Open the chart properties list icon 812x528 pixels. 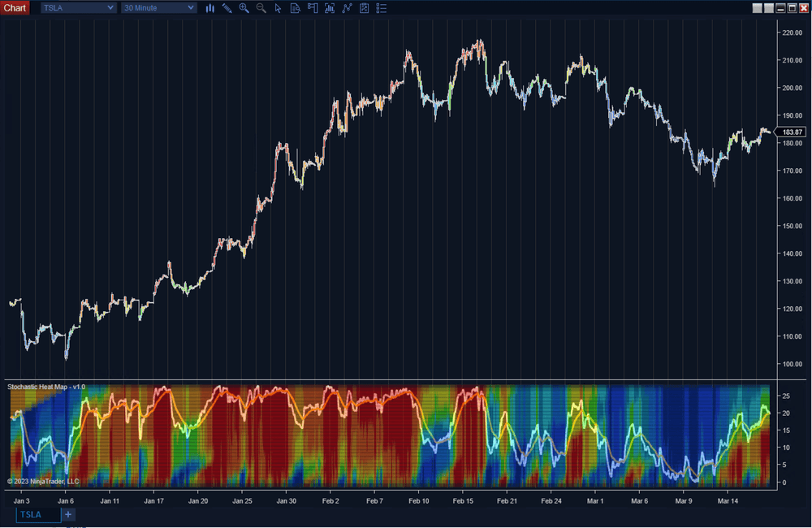point(382,8)
